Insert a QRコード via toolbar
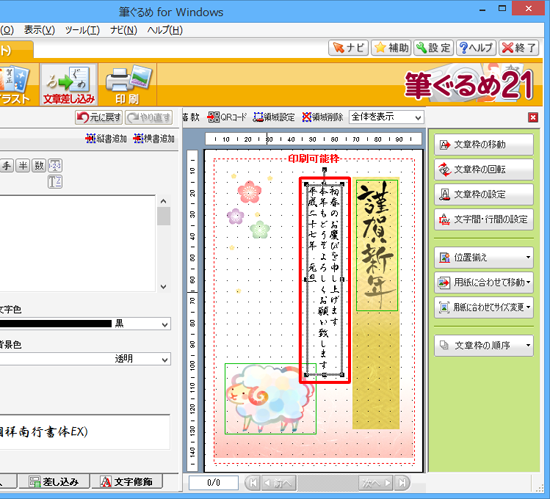The image size is (550, 499). coord(227,117)
